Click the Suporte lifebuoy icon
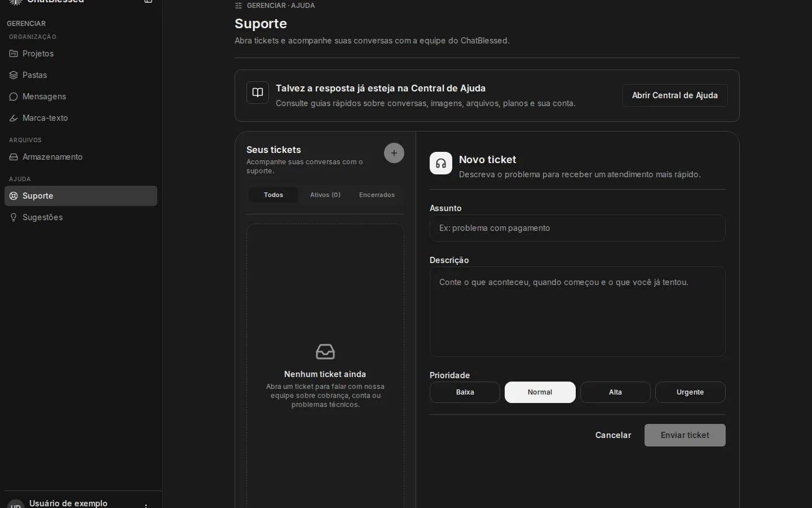 [x=14, y=196]
